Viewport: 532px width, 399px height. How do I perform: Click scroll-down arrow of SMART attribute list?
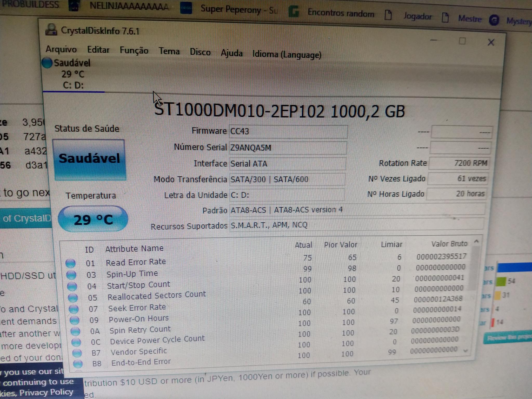466,351
